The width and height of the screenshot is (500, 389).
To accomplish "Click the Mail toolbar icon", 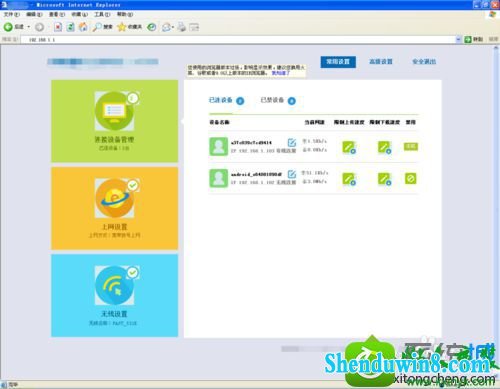I will click(166, 27).
